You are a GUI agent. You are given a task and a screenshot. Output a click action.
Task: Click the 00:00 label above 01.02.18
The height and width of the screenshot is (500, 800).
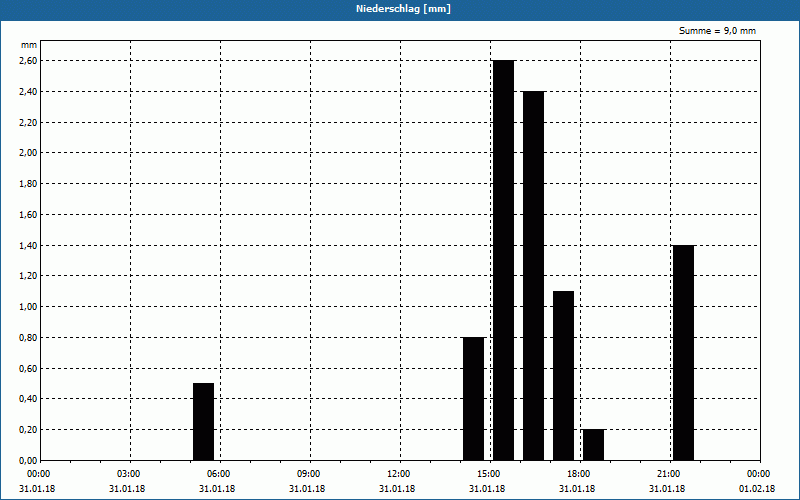tap(759, 474)
